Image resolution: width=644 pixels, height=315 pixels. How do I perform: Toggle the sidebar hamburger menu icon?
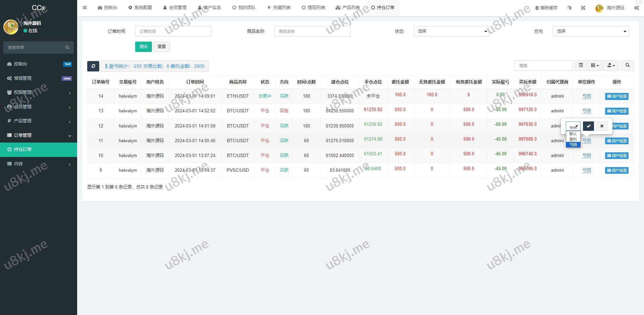85,7
